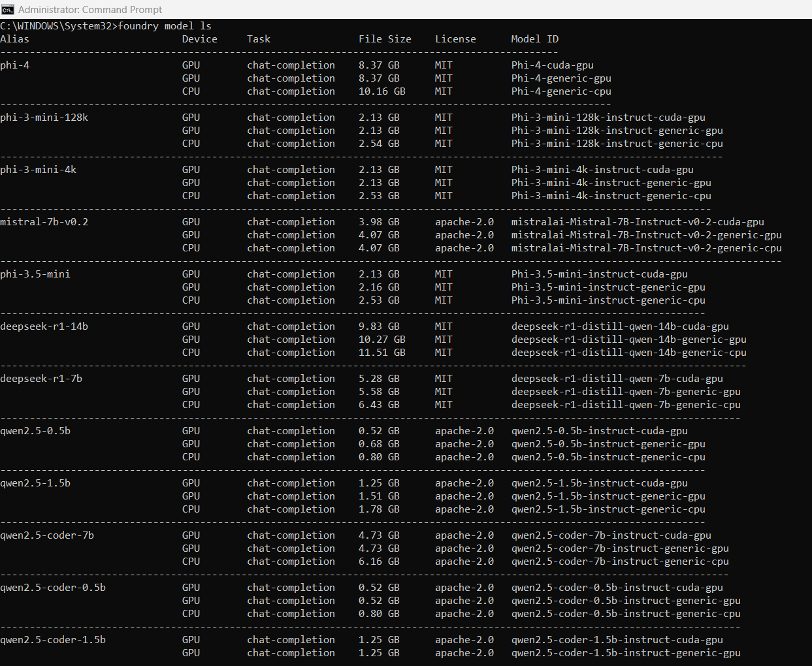812x666 pixels.
Task: Click 'qwen2.5-coder-1.5b-instruct-cuda-gpu' model ID
Action: [617, 640]
